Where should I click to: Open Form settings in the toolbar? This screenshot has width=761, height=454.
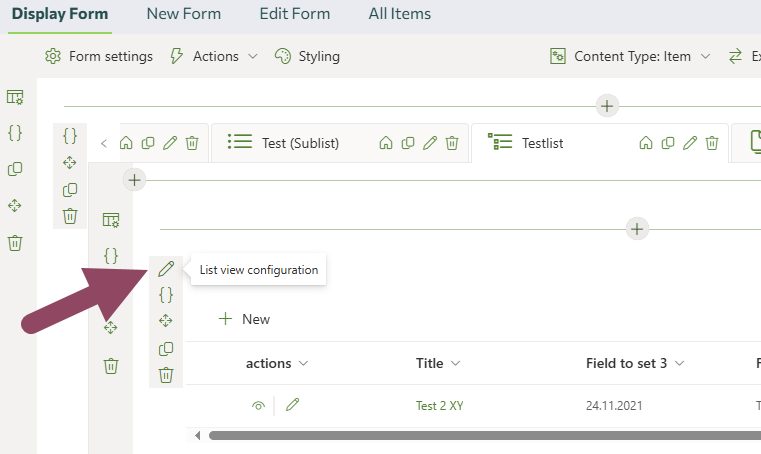tap(99, 56)
